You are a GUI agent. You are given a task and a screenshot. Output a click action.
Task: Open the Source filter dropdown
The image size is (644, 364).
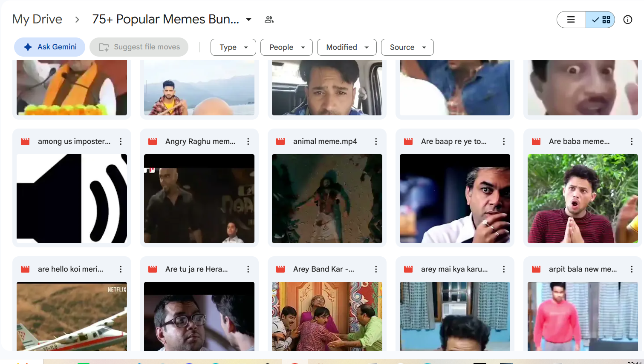point(407,47)
